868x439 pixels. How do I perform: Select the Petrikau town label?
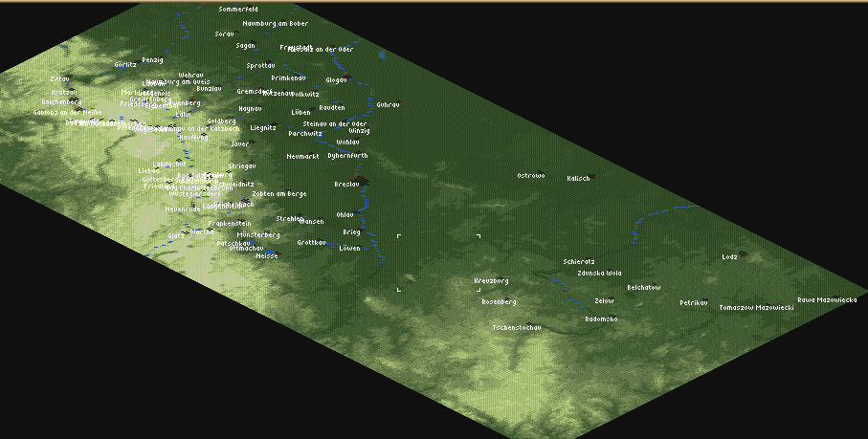click(x=693, y=302)
